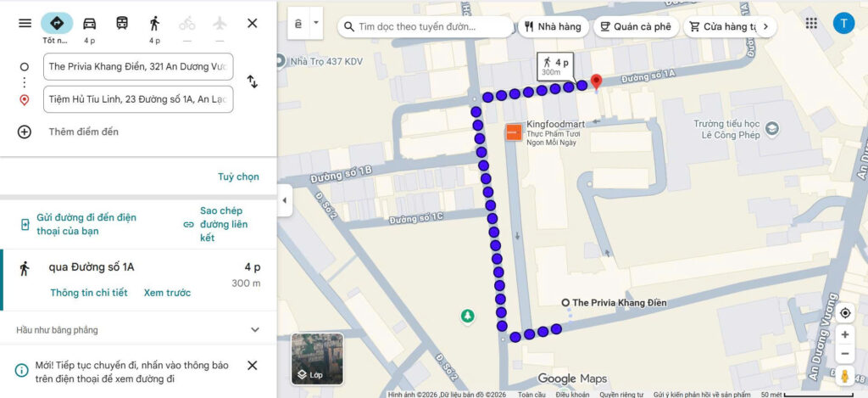This screenshot has height=398, width=868.
Task: Click the info icon in the tip banner
Action: (21, 370)
